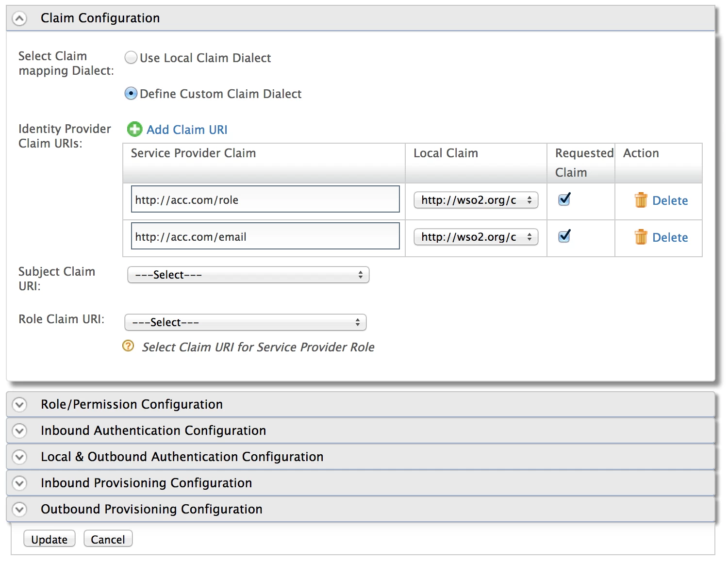Click Delete link for the email claim
728x562 pixels.
(670, 237)
